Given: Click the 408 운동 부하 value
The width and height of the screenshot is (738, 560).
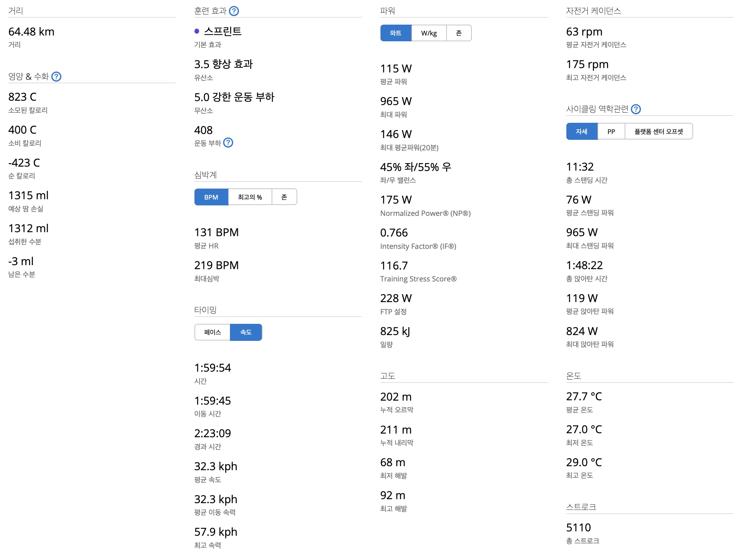Looking at the screenshot, I should click(x=204, y=130).
